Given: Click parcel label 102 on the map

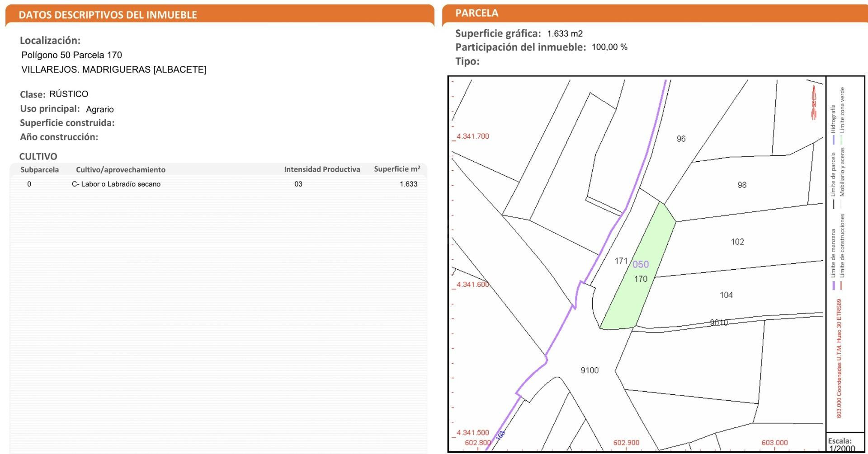Looking at the screenshot, I should click(737, 242).
